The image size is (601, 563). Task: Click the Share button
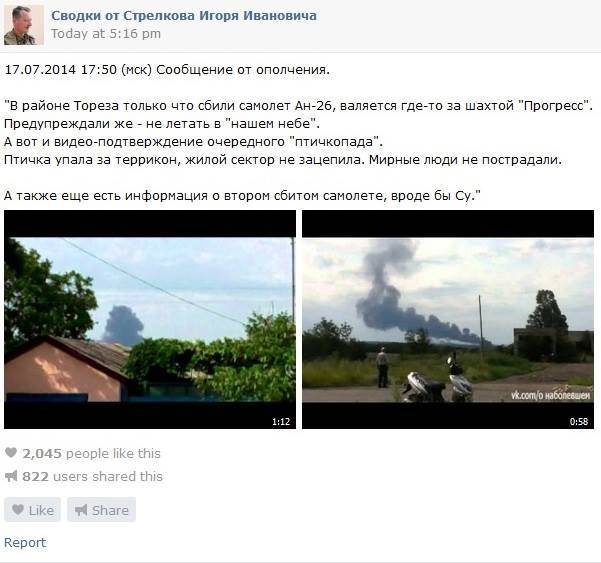click(x=102, y=510)
